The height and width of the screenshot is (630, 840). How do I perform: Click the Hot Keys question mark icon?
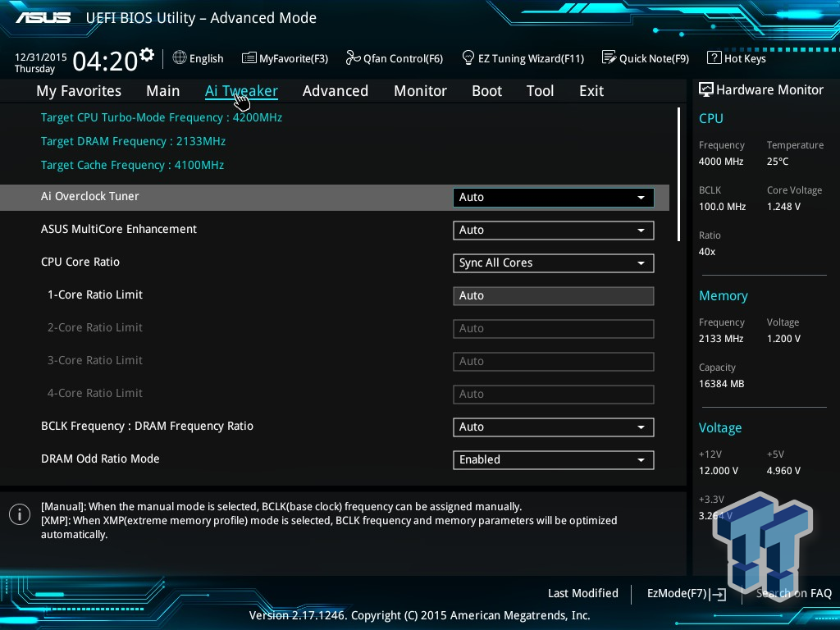[714, 57]
